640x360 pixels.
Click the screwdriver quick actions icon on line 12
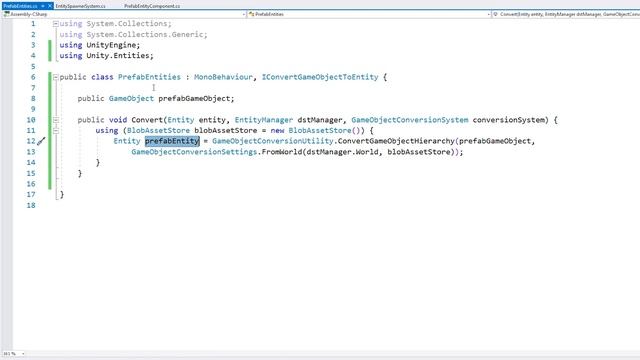click(x=41, y=141)
